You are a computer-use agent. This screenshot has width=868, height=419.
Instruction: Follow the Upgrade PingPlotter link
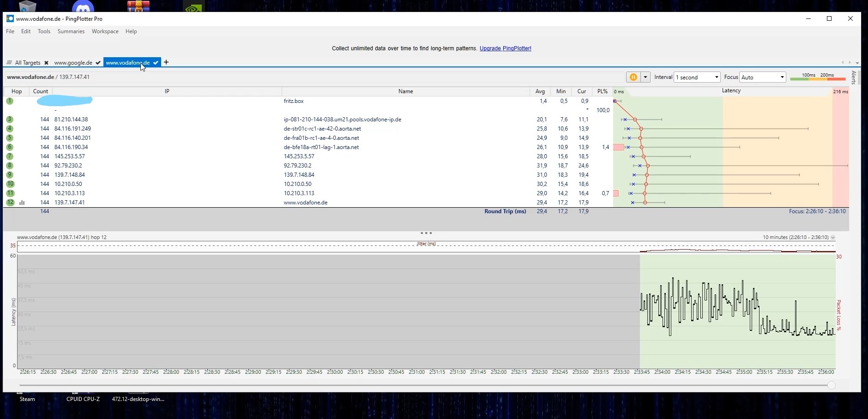point(505,48)
